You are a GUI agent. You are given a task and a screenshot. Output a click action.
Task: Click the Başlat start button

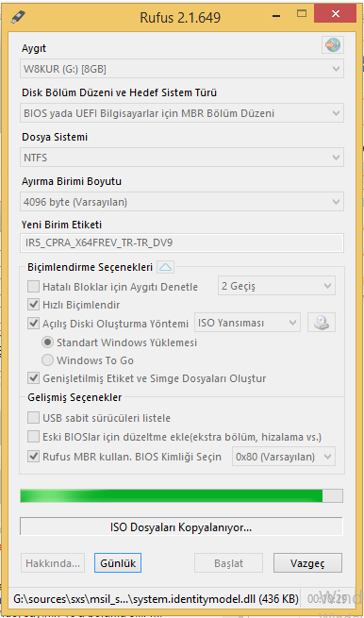[x=228, y=563]
